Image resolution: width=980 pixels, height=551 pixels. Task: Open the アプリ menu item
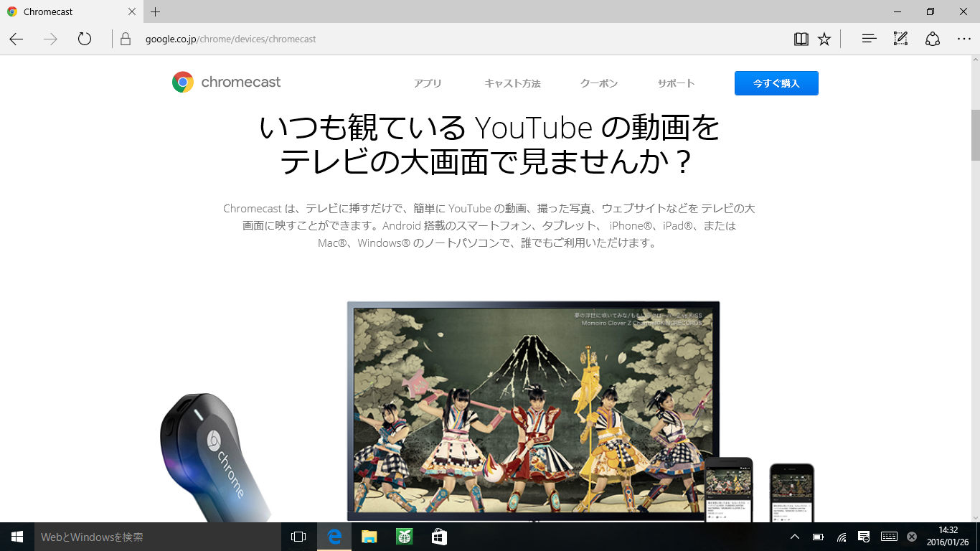428,83
